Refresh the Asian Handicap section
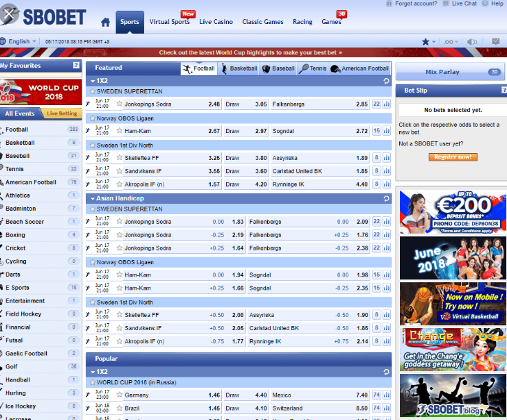Screen dimensions: 507x420 tap(386, 198)
